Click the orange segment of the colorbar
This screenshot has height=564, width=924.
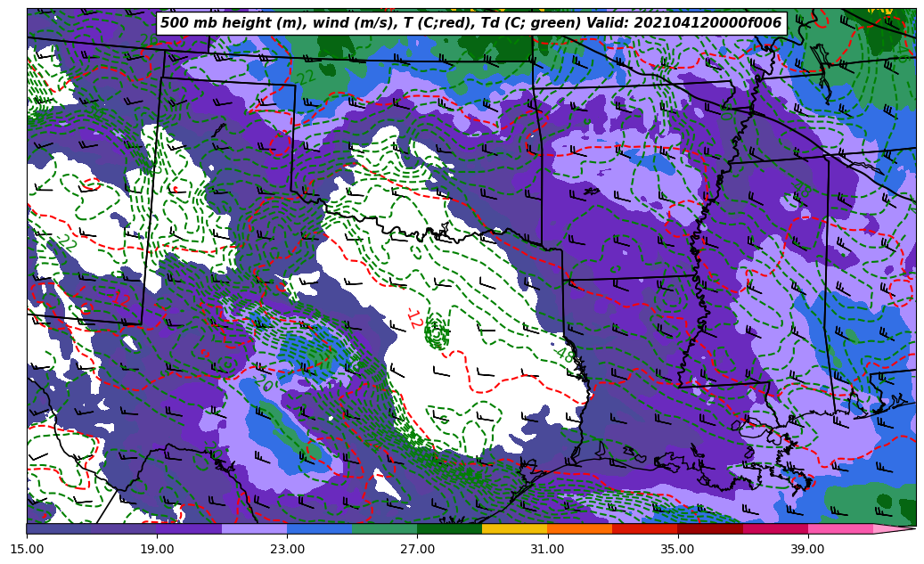(x=579, y=528)
